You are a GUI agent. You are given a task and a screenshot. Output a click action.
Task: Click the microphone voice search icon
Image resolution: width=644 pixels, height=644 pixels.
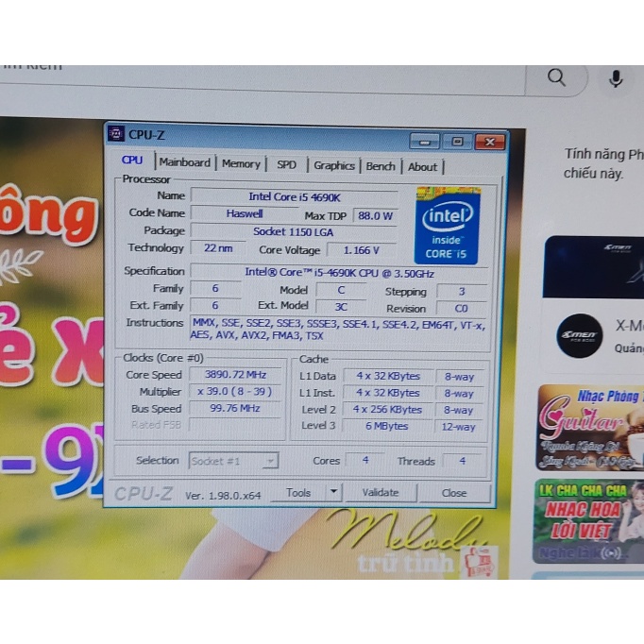click(616, 79)
